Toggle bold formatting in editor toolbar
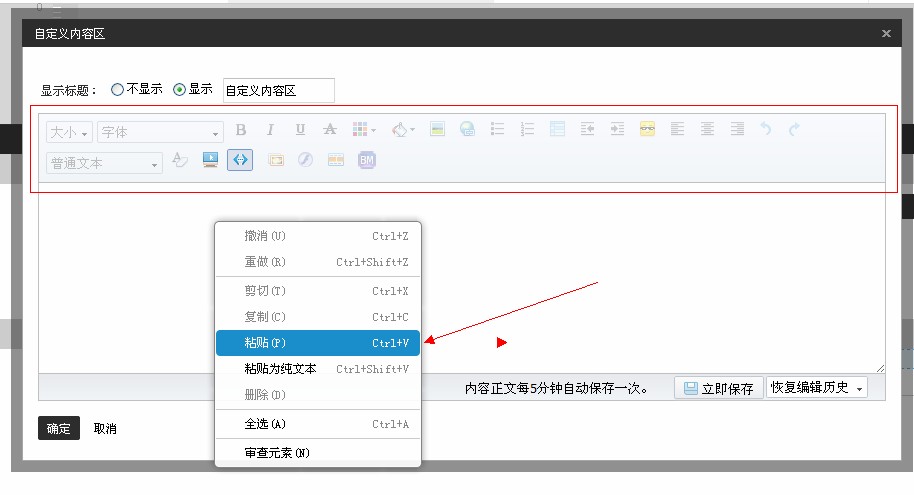Screen dimensions: 914x495 241,129
